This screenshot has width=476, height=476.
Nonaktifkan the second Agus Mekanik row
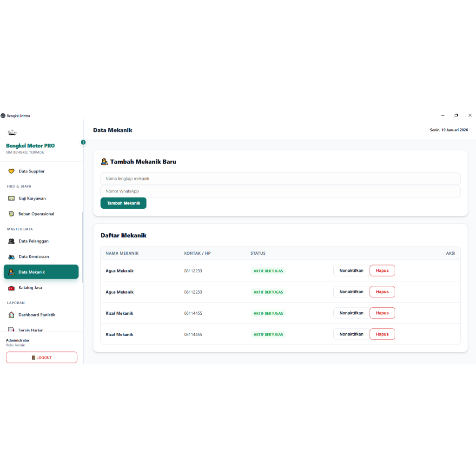point(351,292)
